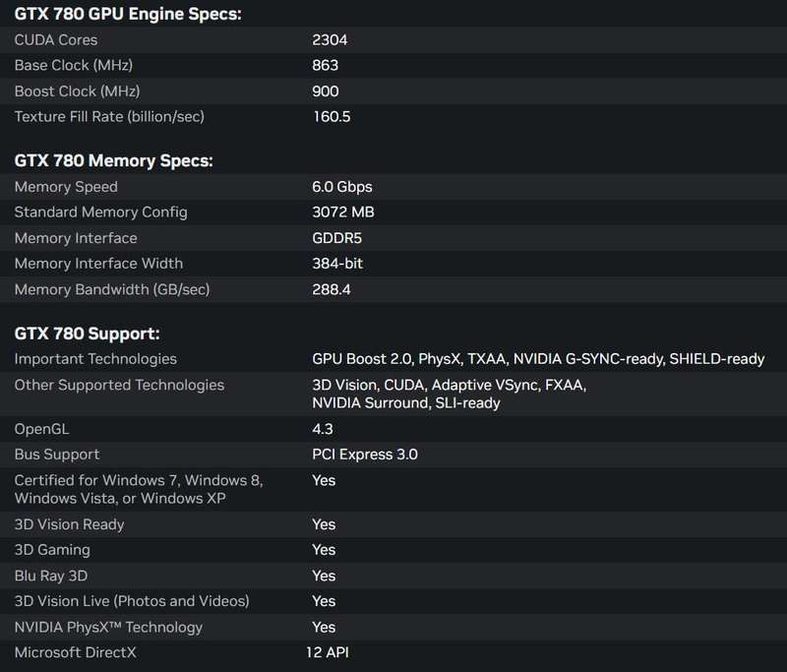Image resolution: width=787 pixels, height=672 pixels.
Task: Click the Boost Clock value 900
Action: click(326, 92)
